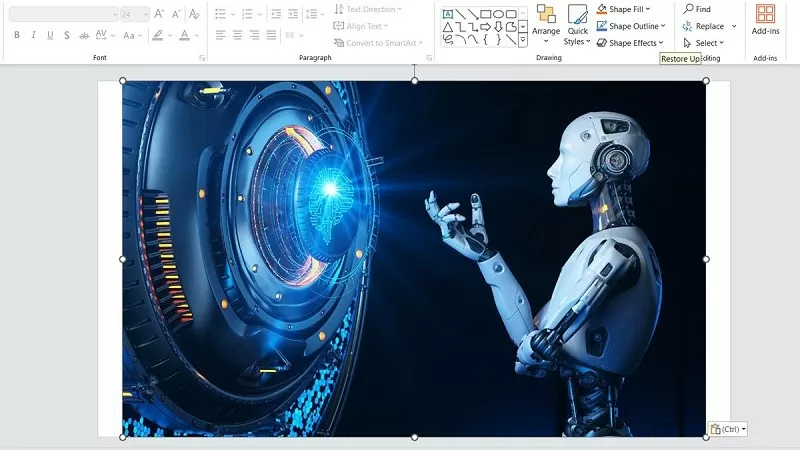Select the robot picture on the slide

click(x=414, y=259)
